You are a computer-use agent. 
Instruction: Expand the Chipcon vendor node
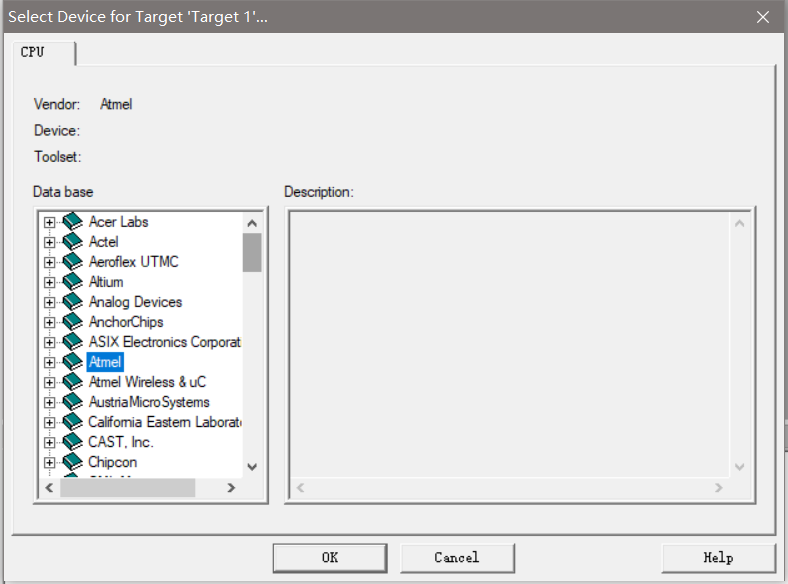pos(49,462)
